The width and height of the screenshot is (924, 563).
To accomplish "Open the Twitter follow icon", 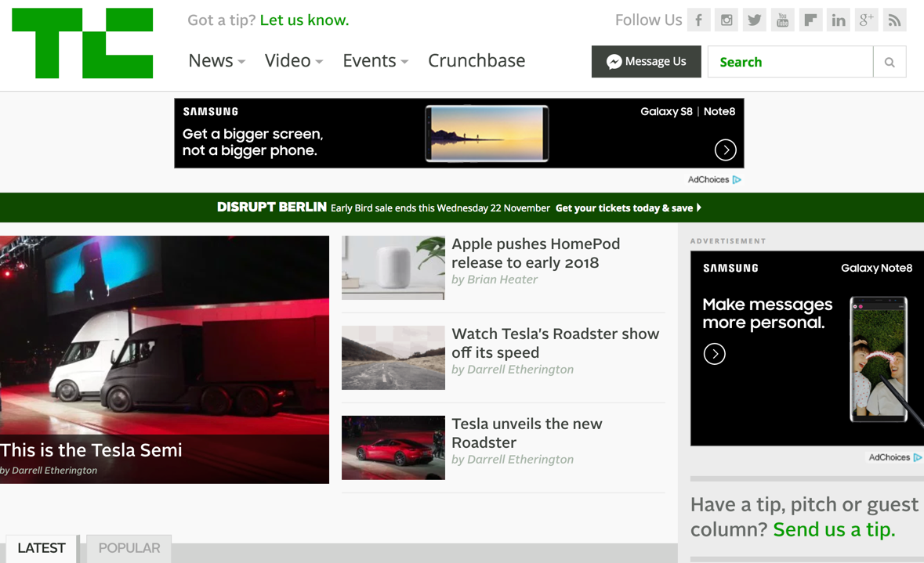I will coord(755,20).
